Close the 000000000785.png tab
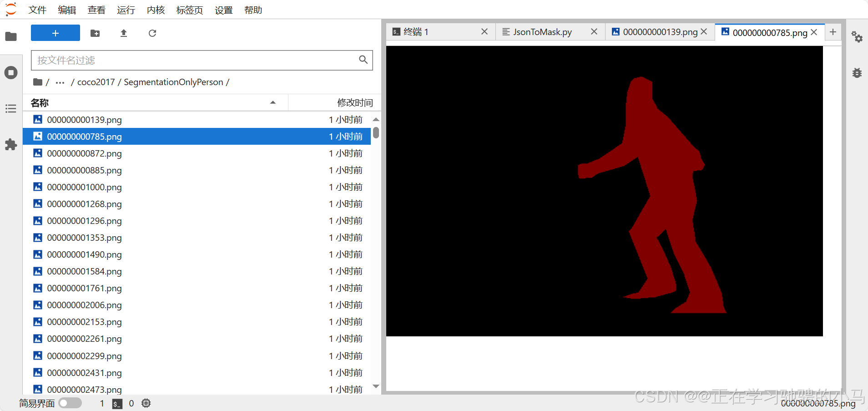Viewport: 868px width, 411px height. coord(814,32)
